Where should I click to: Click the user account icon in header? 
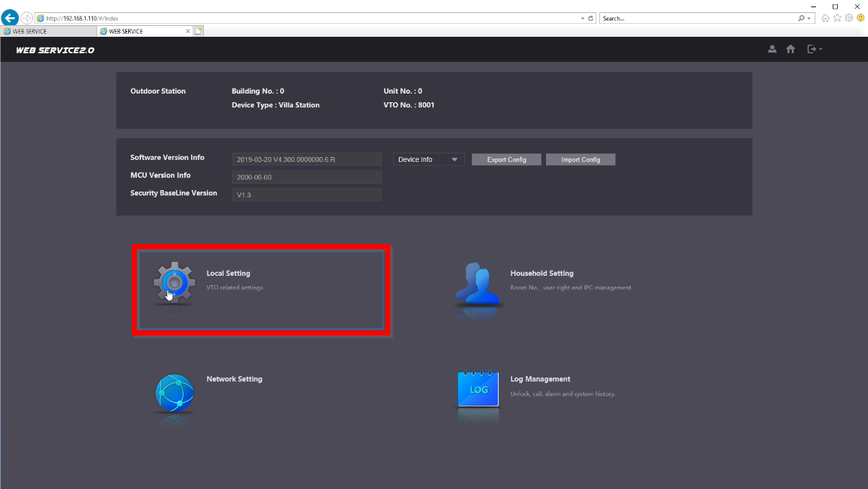tap(772, 49)
